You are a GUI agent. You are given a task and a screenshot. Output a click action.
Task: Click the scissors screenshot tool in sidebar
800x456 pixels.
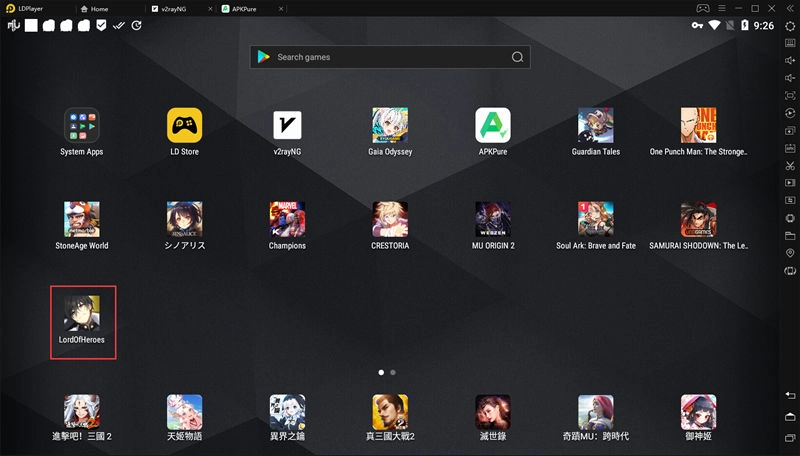(790, 165)
